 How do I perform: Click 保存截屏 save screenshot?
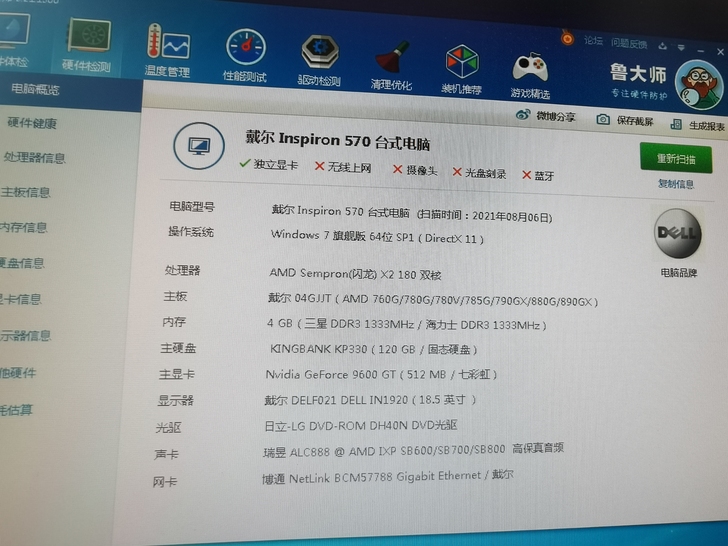tap(625, 120)
